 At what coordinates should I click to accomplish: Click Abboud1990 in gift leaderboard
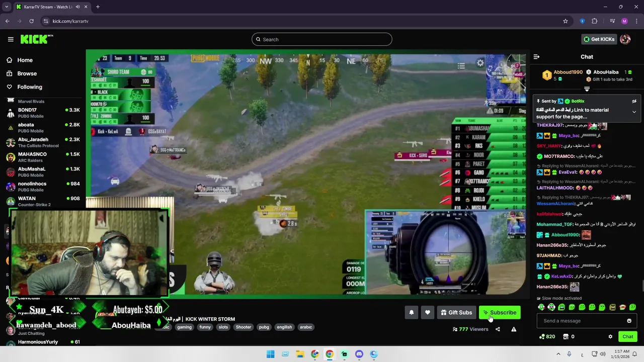[x=568, y=72]
